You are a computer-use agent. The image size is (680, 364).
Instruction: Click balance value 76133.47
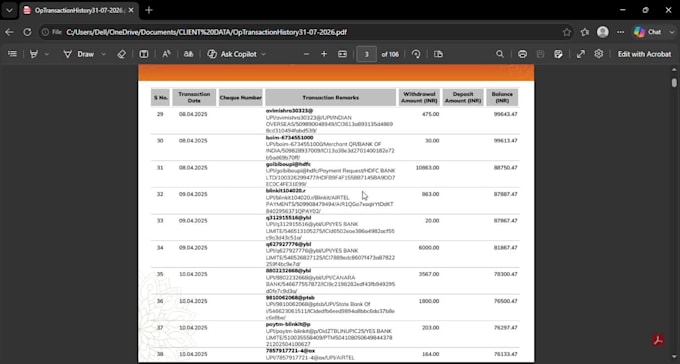point(506,354)
